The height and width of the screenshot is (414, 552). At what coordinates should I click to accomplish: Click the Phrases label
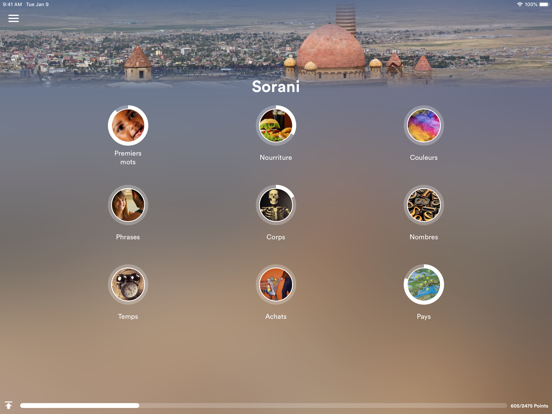pos(128,237)
